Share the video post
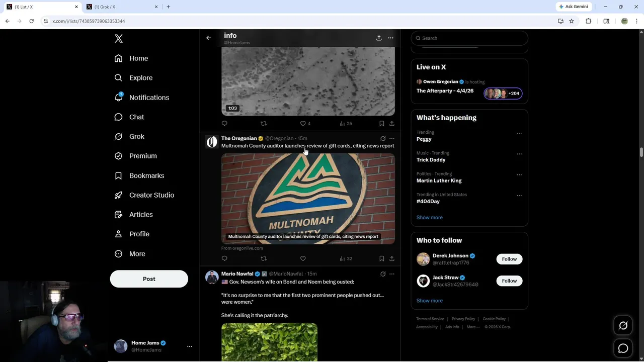Image resolution: width=644 pixels, height=362 pixels. [x=392, y=123]
